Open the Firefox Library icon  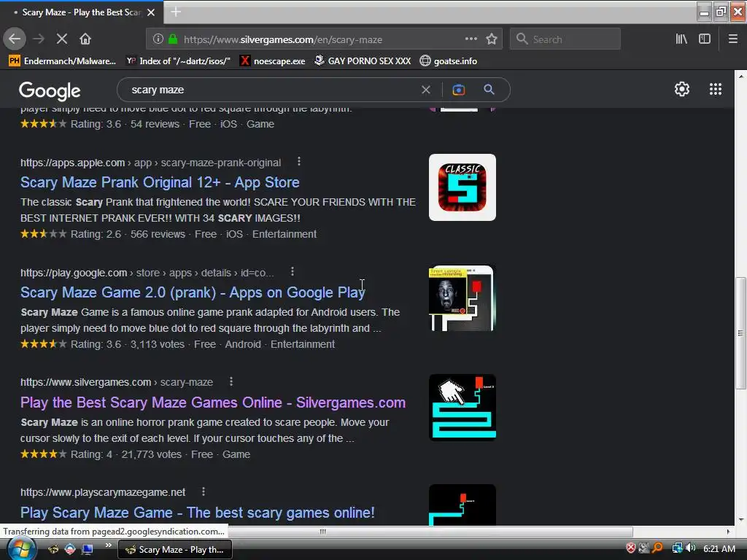[x=681, y=39]
